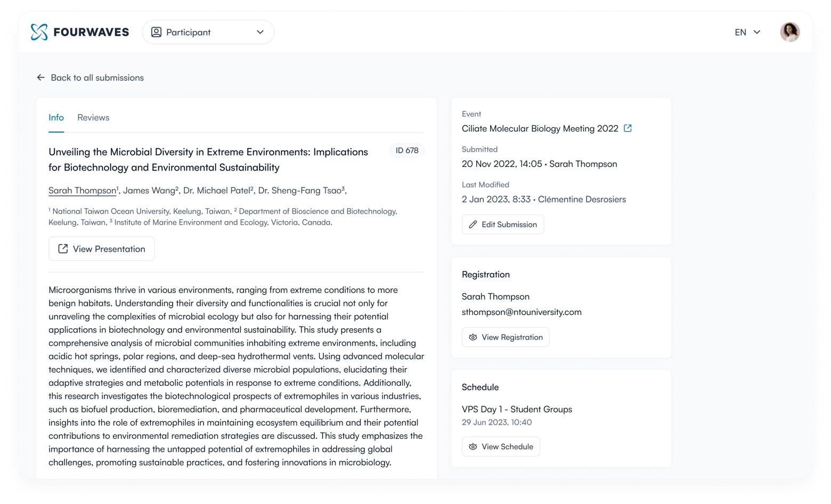Expand the Participant role dropdown
This screenshot has width=831, height=504.
coord(208,32)
